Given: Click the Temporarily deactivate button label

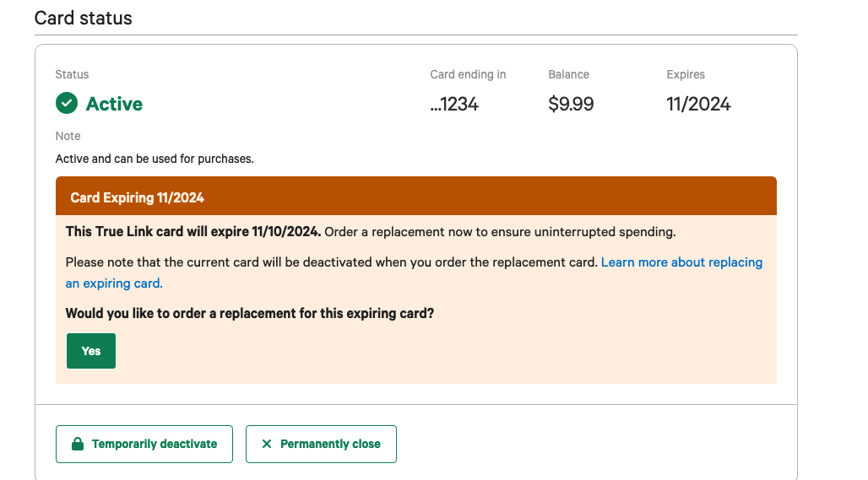Looking at the screenshot, I should click(x=155, y=444).
